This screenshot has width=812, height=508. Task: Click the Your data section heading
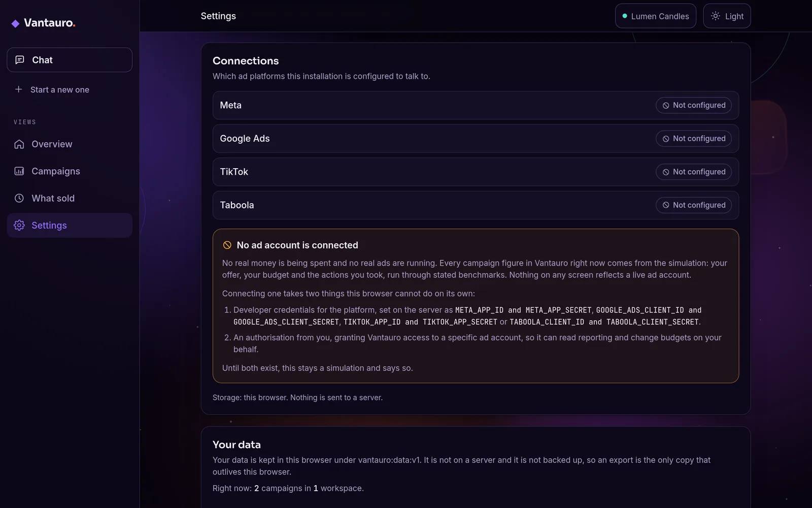236,445
